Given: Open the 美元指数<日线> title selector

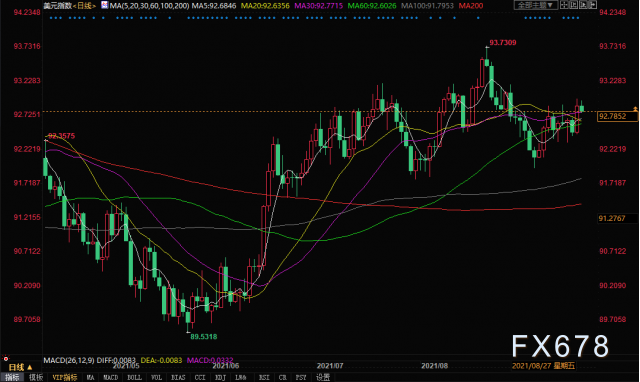Looking at the screenshot, I should click(x=70, y=6).
